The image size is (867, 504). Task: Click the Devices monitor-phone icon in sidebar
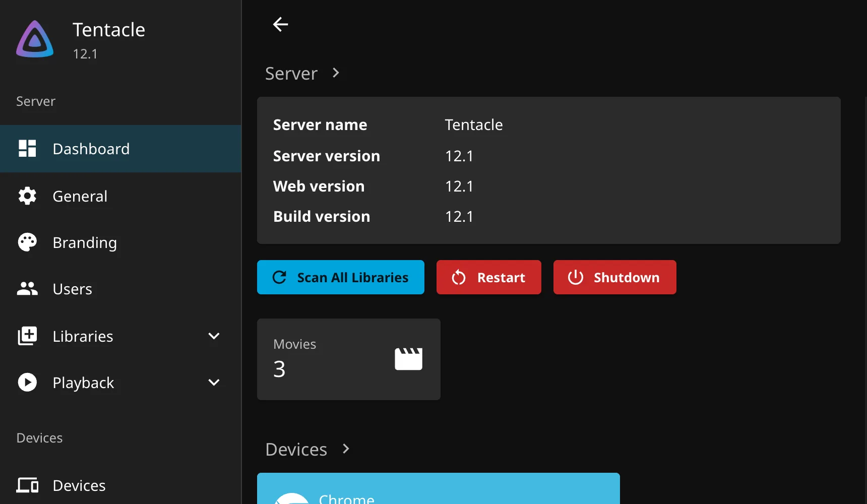[27, 485]
